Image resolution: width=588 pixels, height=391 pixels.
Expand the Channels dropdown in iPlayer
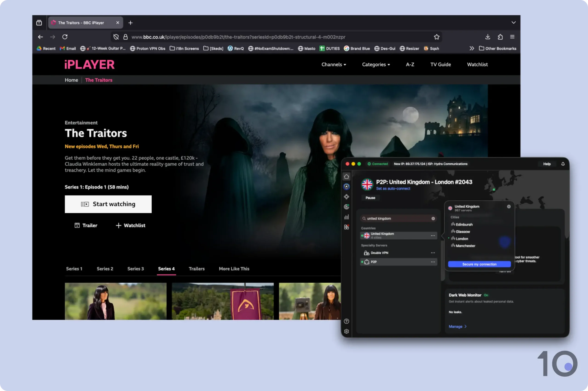pyautogui.click(x=334, y=64)
